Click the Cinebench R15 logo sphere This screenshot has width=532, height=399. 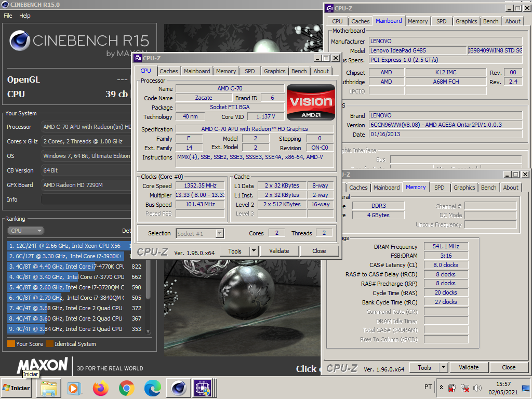coord(20,41)
